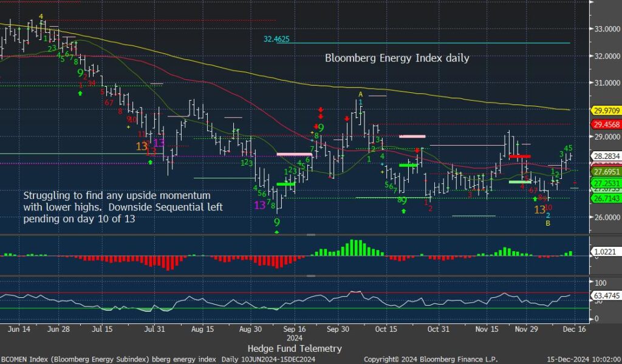The height and width of the screenshot is (364, 622).
Task: Click the Nov 29 date label
Action: point(526,329)
